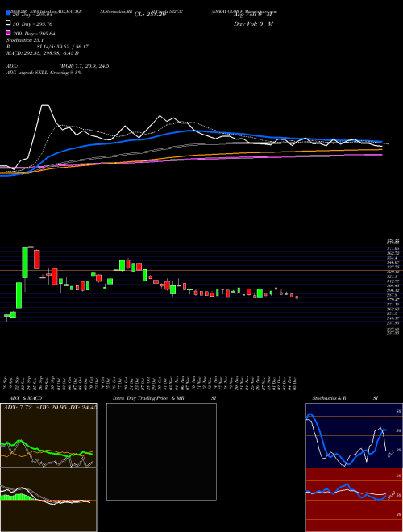Click the 'Stochastics & R' panel title
403x532 pixels.
[x=329, y=398]
